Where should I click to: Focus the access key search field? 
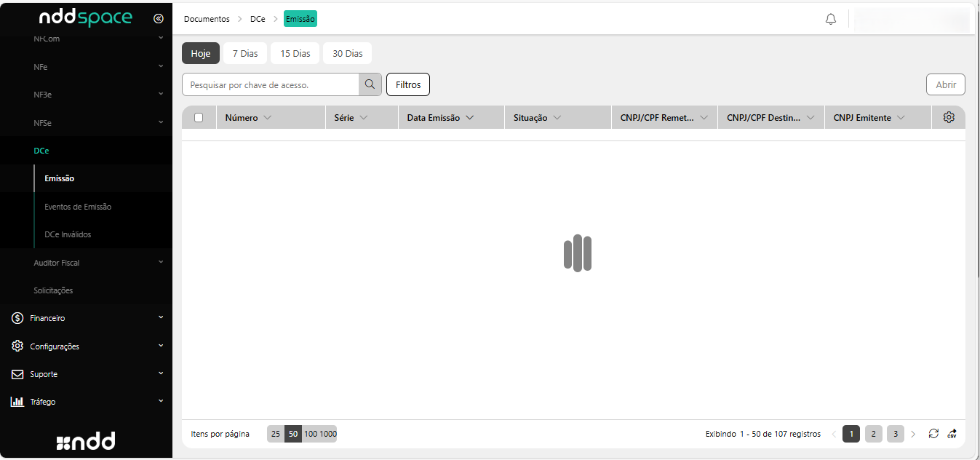(x=271, y=84)
